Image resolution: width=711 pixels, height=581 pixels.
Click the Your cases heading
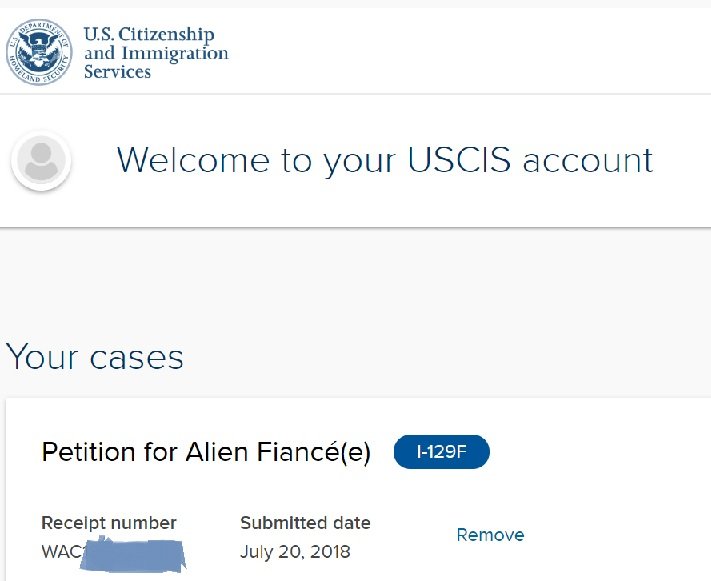pyautogui.click(x=95, y=357)
